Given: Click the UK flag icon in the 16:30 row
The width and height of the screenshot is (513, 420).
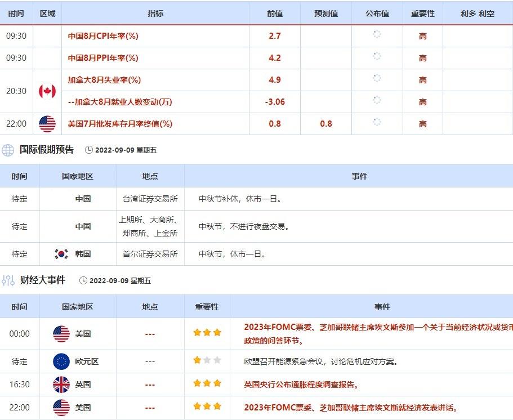Looking at the screenshot, I should pyautogui.click(x=61, y=385).
